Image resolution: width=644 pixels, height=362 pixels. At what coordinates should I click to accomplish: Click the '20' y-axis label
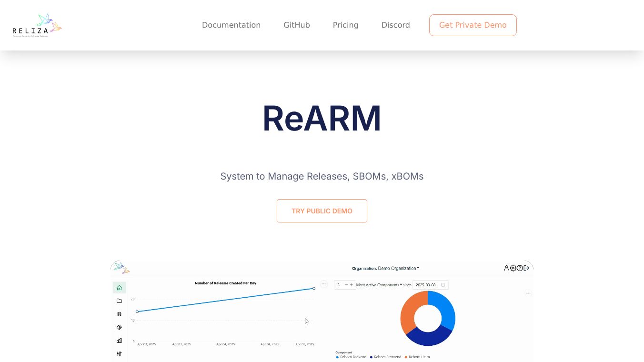pos(132,299)
